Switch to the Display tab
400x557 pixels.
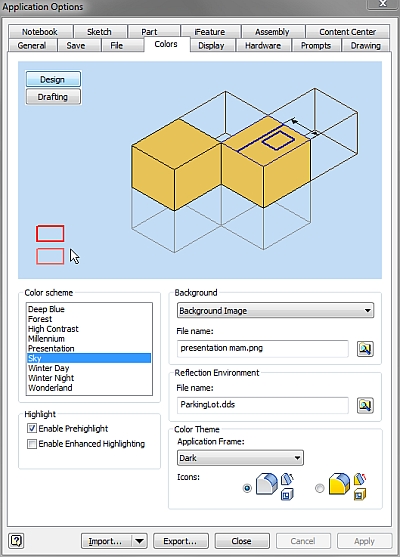tap(211, 46)
